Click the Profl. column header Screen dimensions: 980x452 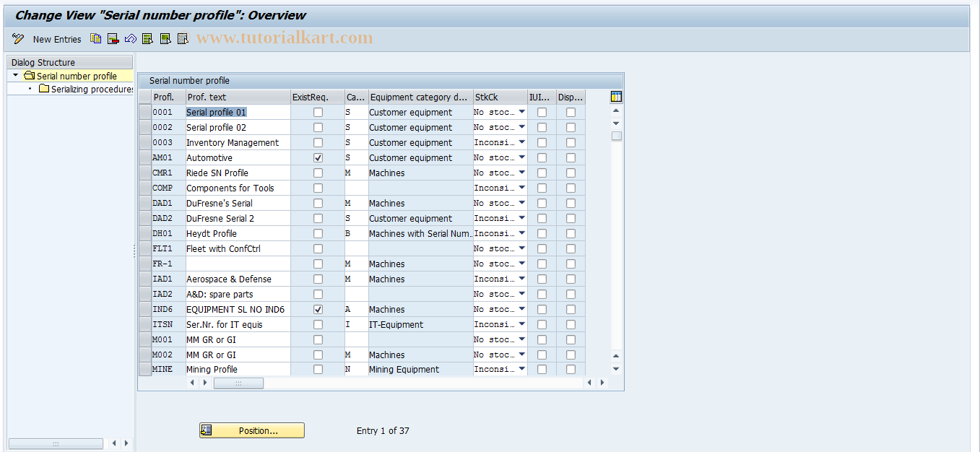tap(168, 97)
